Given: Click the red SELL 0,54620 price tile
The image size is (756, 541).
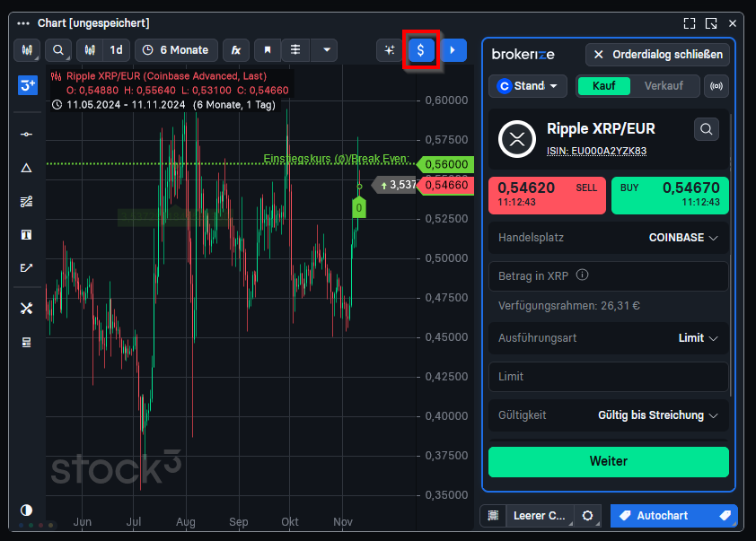Looking at the screenshot, I should point(547,195).
